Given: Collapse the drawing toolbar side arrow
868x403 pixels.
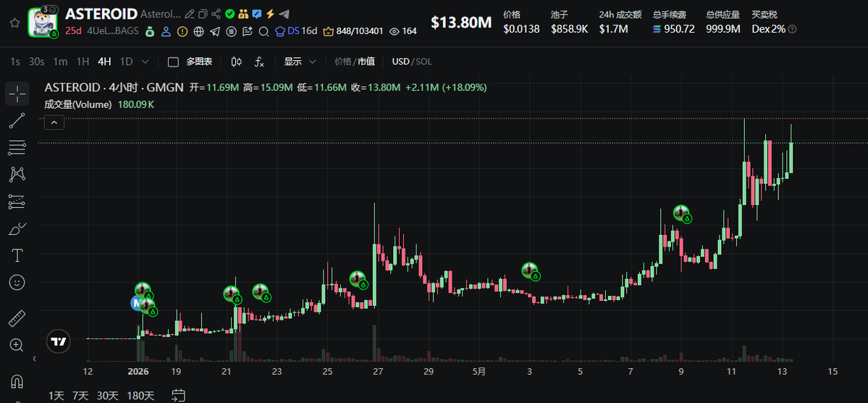Looking at the screenshot, I should point(34,360).
